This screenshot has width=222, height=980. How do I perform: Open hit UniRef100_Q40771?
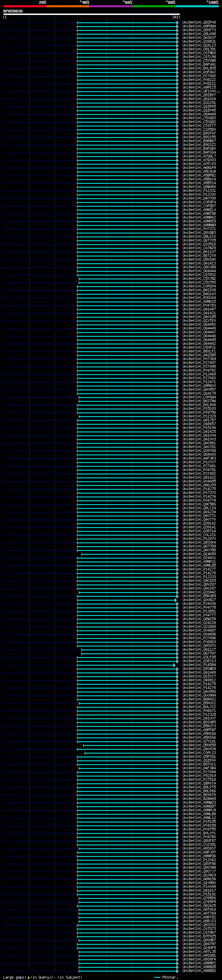coord(199,516)
